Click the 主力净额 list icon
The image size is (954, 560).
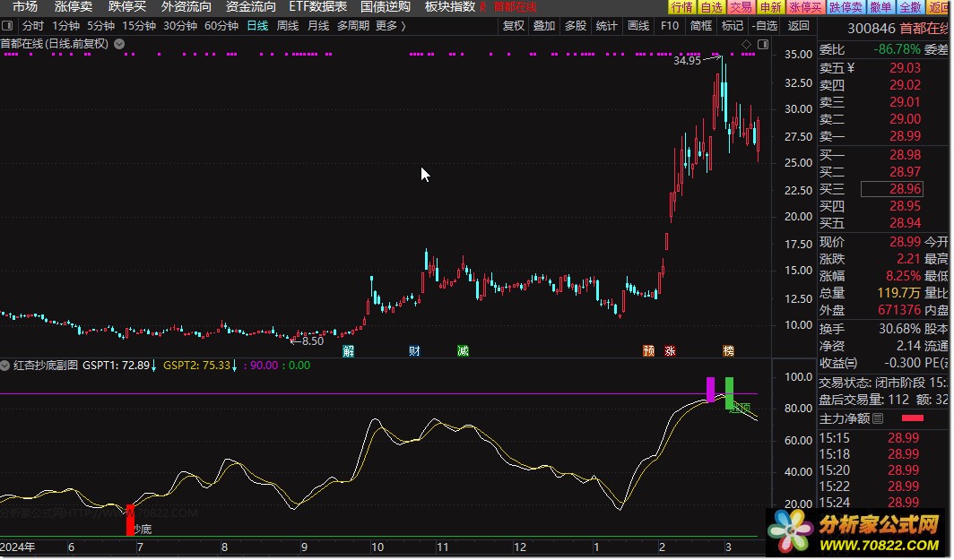(x=877, y=418)
